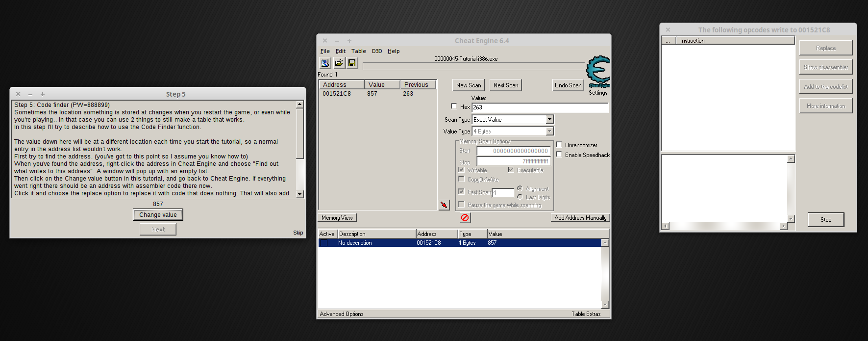The width and height of the screenshot is (868, 341).
Task: Click the Previous column header
Action: pos(418,85)
